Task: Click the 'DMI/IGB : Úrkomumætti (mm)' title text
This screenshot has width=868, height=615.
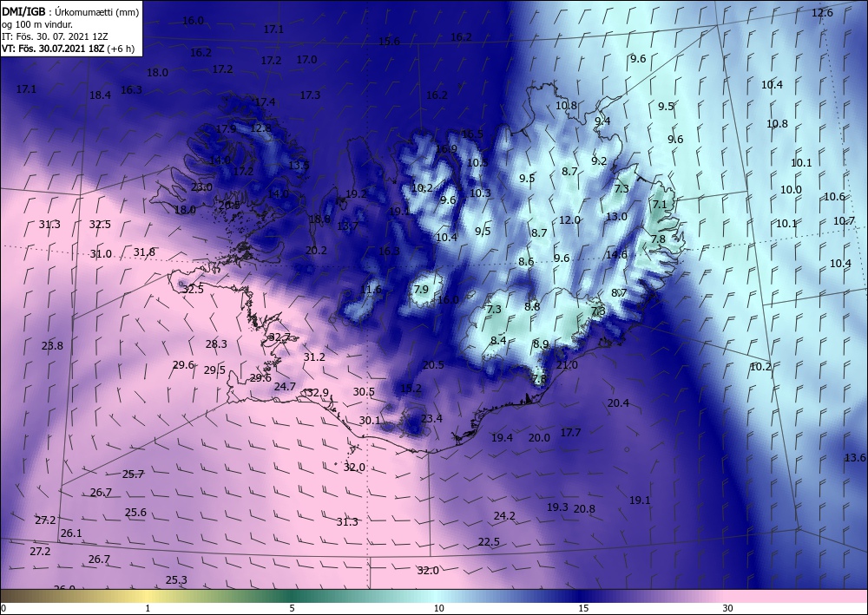Action: coord(70,11)
